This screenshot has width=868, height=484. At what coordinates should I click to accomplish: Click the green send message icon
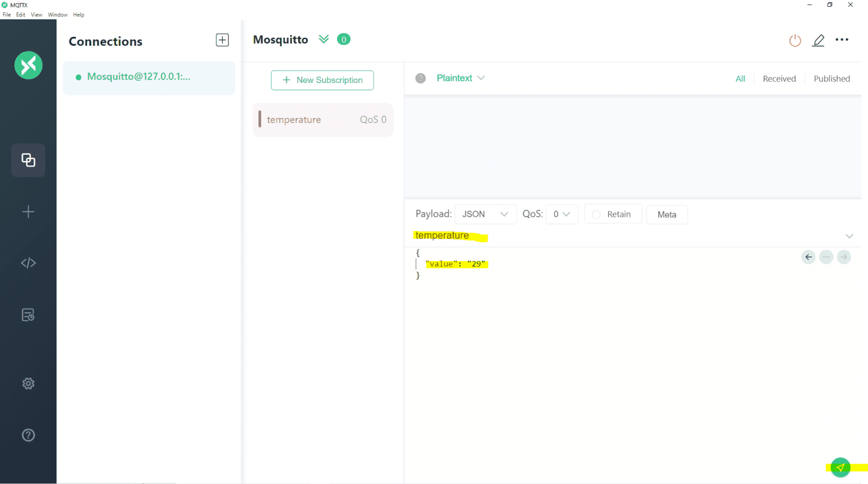pyautogui.click(x=840, y=468)
